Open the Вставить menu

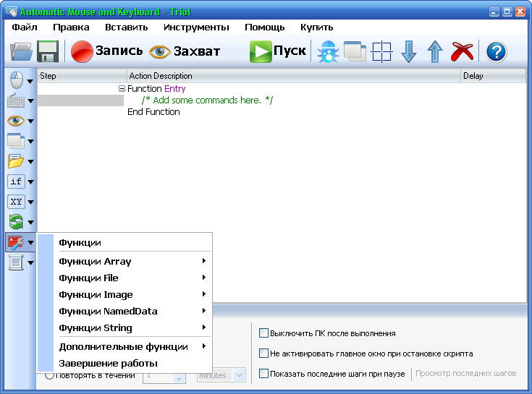tap(127, 27)
